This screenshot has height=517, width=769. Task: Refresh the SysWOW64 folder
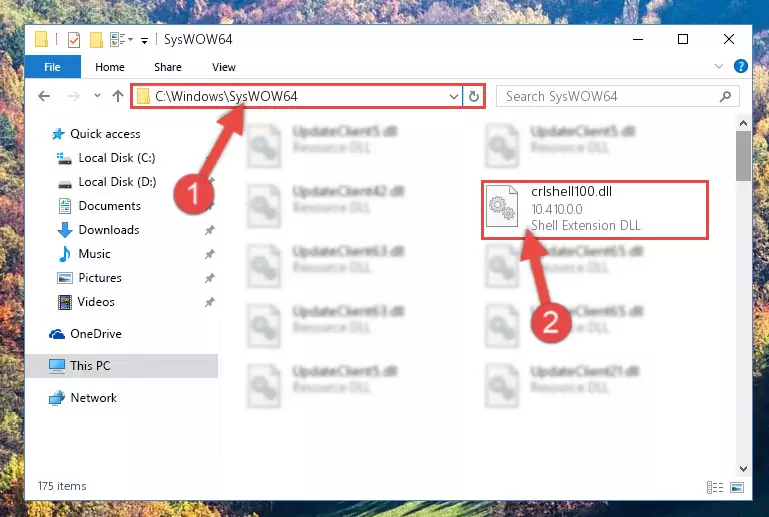pyautogui.click(x=473, y=97)
